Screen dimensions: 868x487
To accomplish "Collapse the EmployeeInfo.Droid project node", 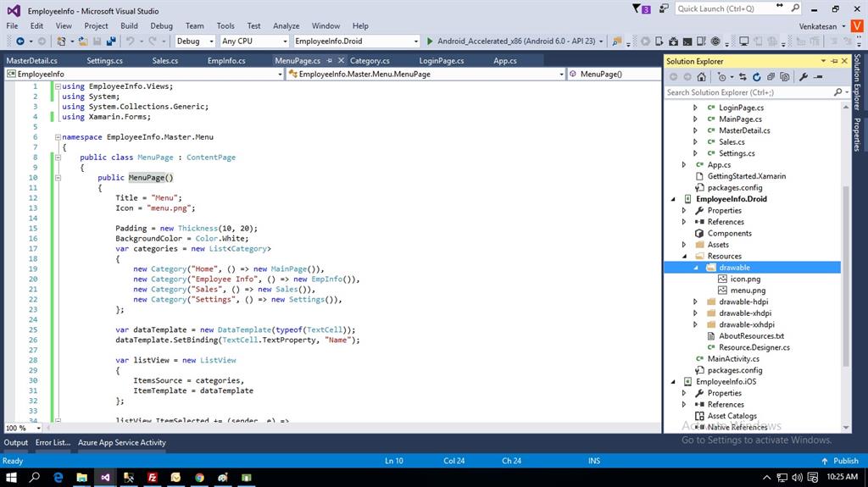I will coord(673,199).
